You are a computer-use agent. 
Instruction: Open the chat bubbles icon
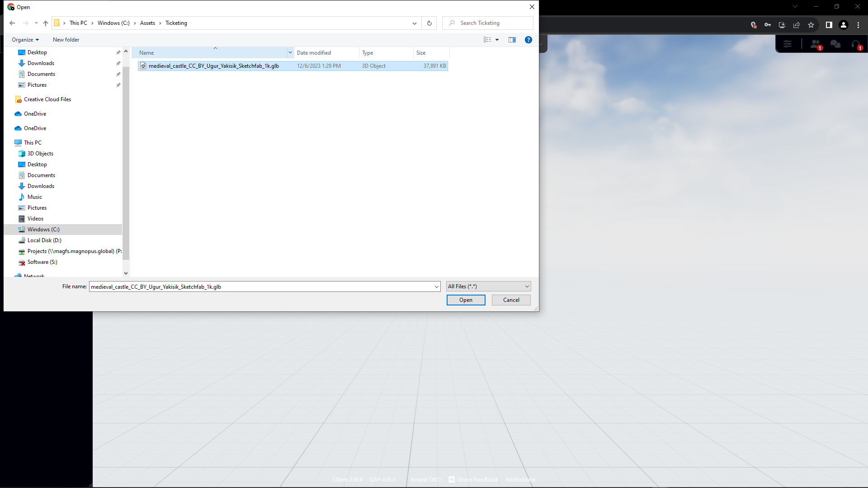pos(835,44)
